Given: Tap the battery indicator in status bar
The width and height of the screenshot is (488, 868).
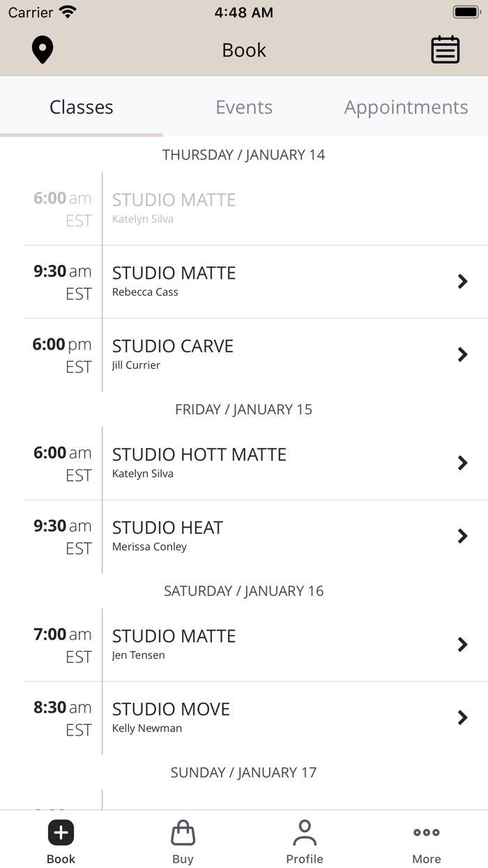Looking at the screenshot, I should pyautogui.click(x=466, y=13).
